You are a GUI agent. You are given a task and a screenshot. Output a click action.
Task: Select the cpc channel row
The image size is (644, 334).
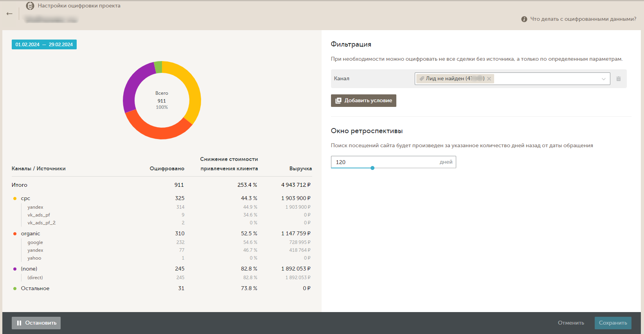pos(25,199)
